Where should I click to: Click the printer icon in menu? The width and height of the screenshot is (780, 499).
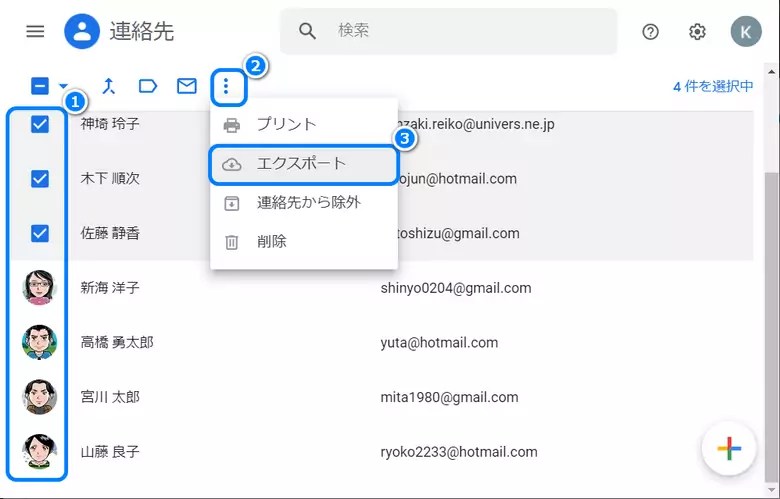click(x=231, y=125)
